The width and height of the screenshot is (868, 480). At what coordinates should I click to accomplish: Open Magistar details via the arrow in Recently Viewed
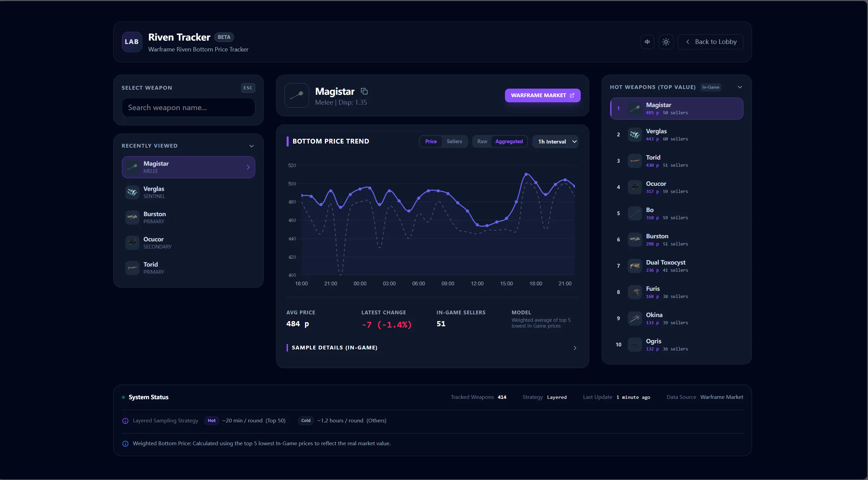tap(248, 167)
